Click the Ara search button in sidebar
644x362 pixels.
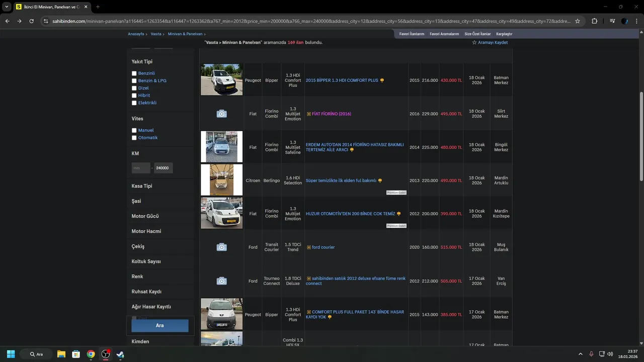[160, 325]
